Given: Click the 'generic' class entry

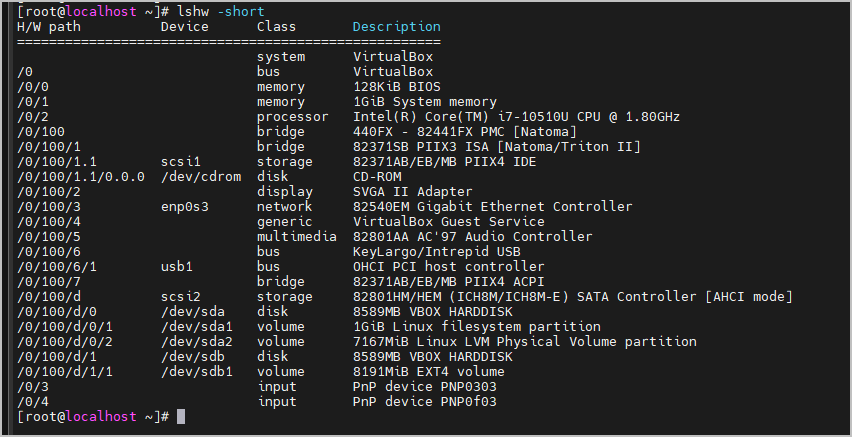Looking at the screenshot, I should pos(285,222).
